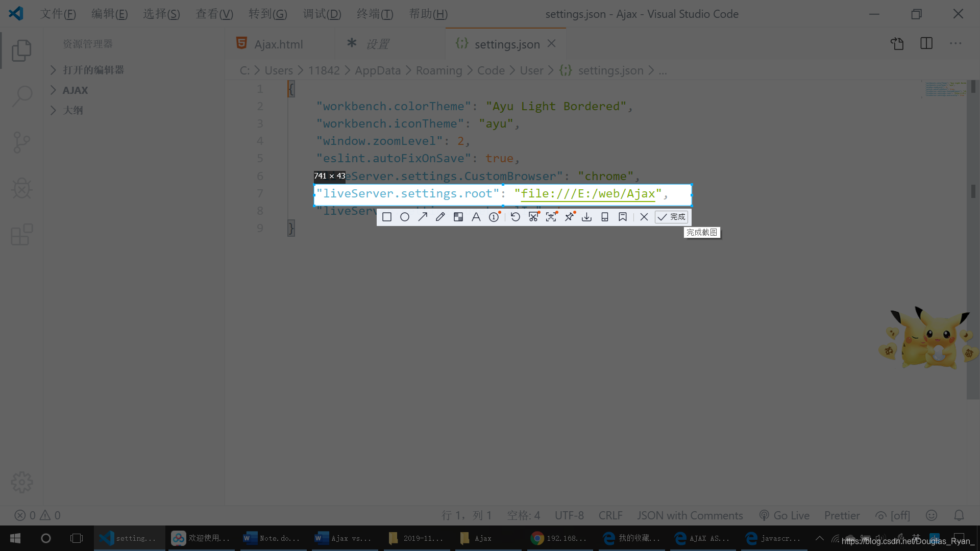Close the settings.json tab
Image resolution: width=980 pixels, height=551 pixels.
(552, 44)
